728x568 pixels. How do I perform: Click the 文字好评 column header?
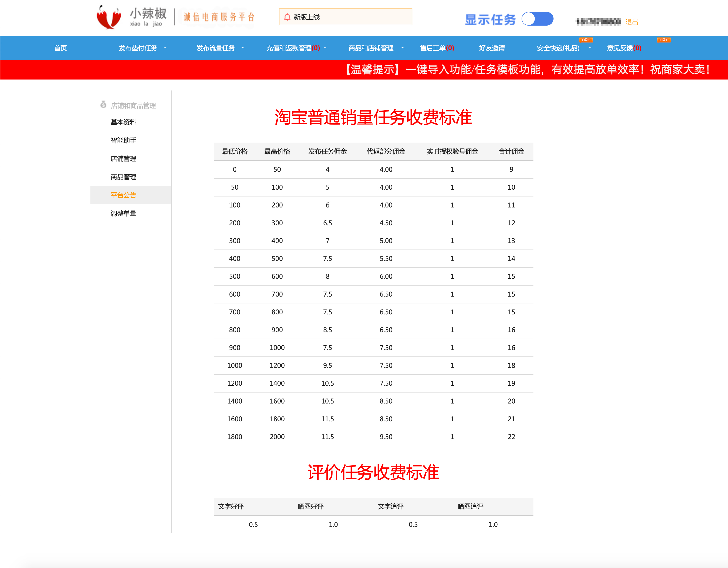point(231,506)
